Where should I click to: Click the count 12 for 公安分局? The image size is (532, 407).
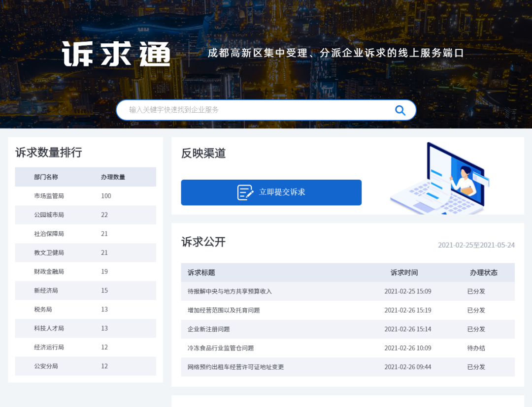pyautogui.click(x=104, y=366)
